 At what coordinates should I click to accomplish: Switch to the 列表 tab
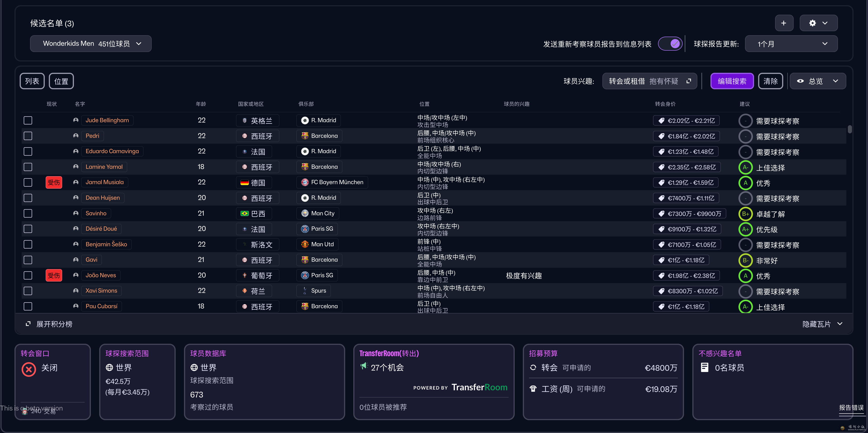[32, 81]
